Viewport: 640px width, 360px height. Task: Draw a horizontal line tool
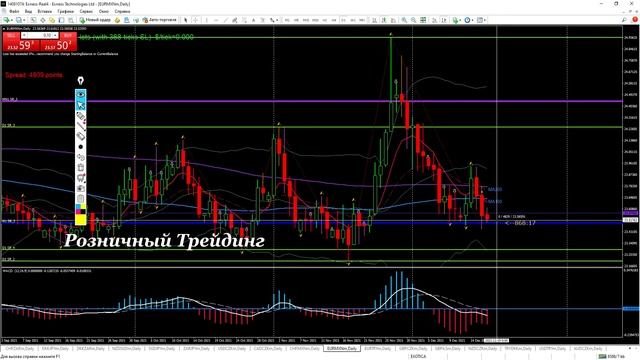pyautogui.click(x=216, y=20)
